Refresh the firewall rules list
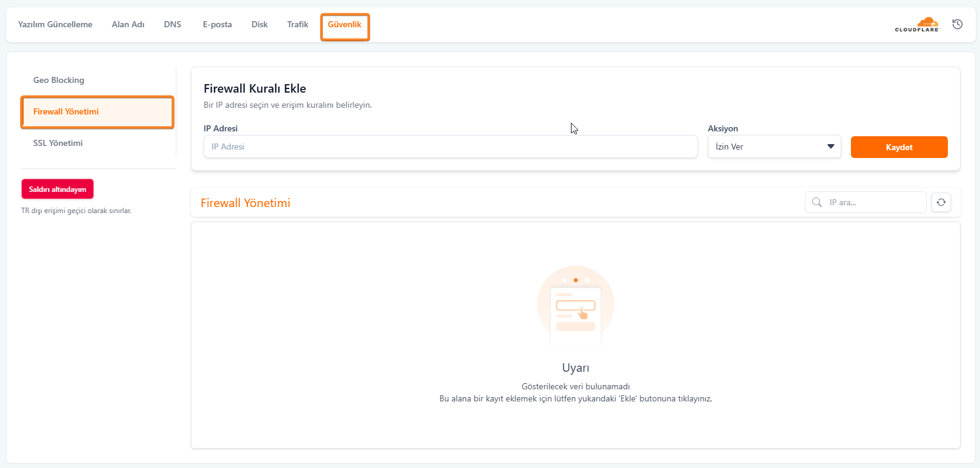 coord(941,202)
